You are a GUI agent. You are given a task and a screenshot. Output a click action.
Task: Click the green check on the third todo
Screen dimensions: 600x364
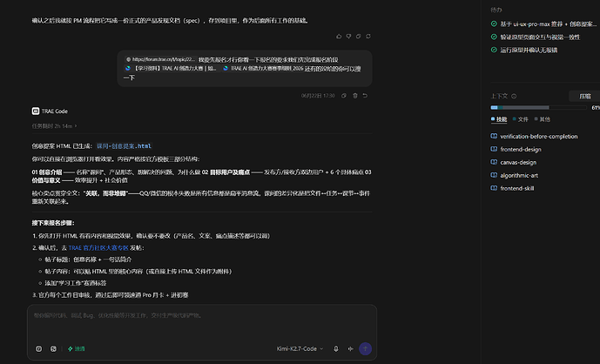494,50
